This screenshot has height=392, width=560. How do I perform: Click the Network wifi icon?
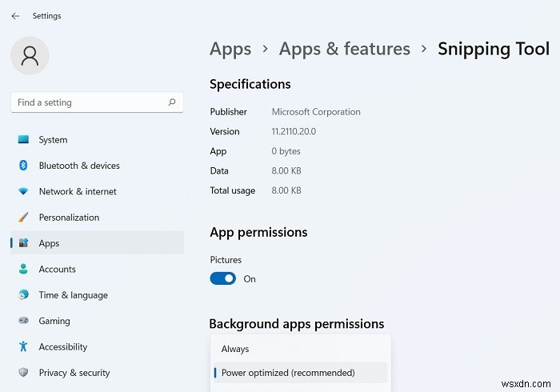click(23, 191)
